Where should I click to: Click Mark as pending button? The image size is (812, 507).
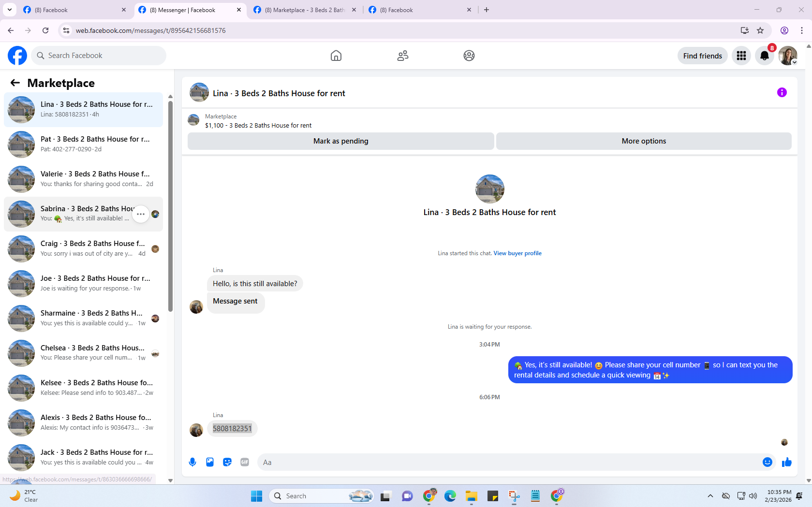[341, 141]
